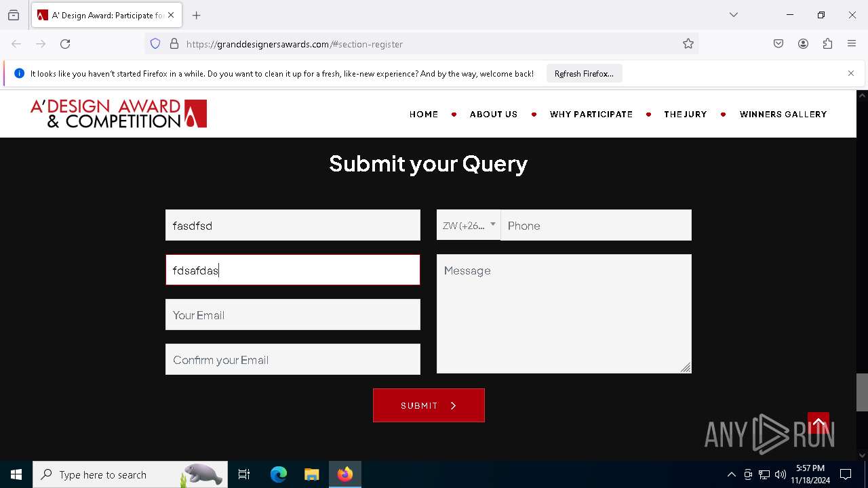Open the clock showing 5:57 PM

coord(810,474)
